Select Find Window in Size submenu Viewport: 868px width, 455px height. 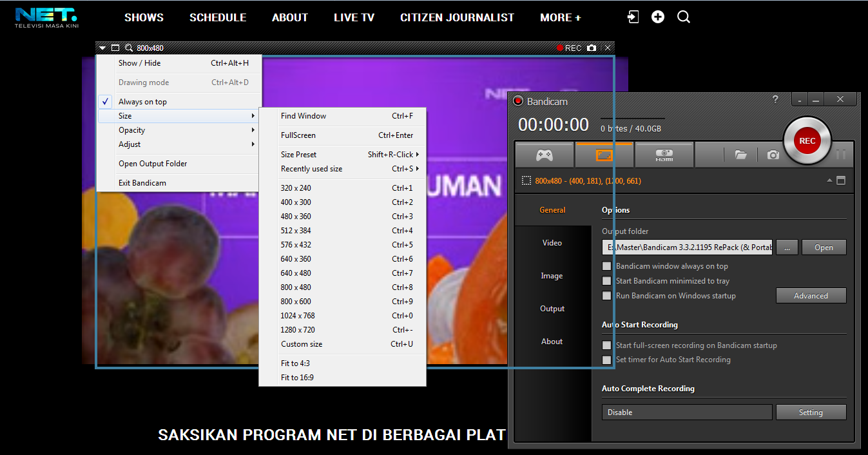tap(342, 116)
